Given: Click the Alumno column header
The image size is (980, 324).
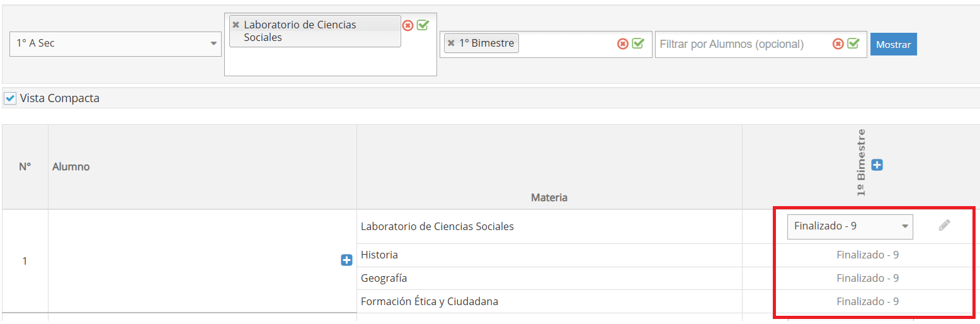Looking at the screenshot, I should tap(71, 167).
